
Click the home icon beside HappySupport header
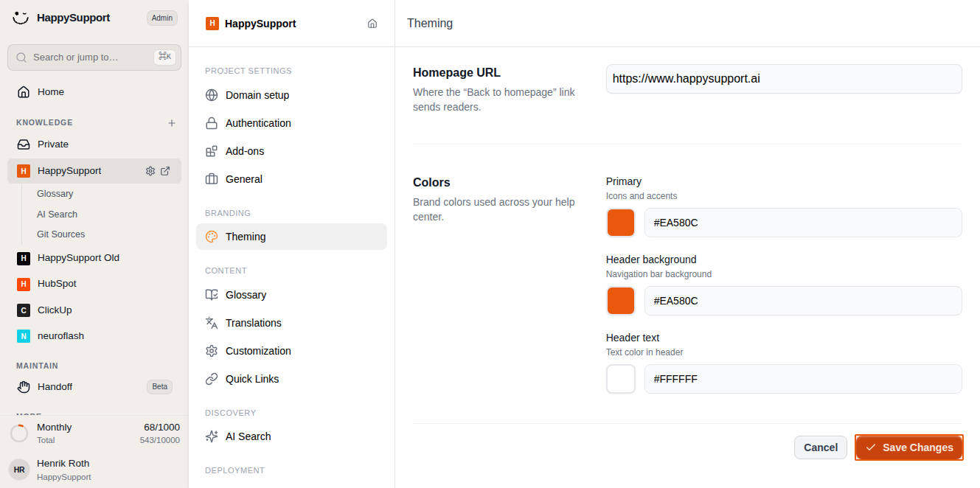372,24
